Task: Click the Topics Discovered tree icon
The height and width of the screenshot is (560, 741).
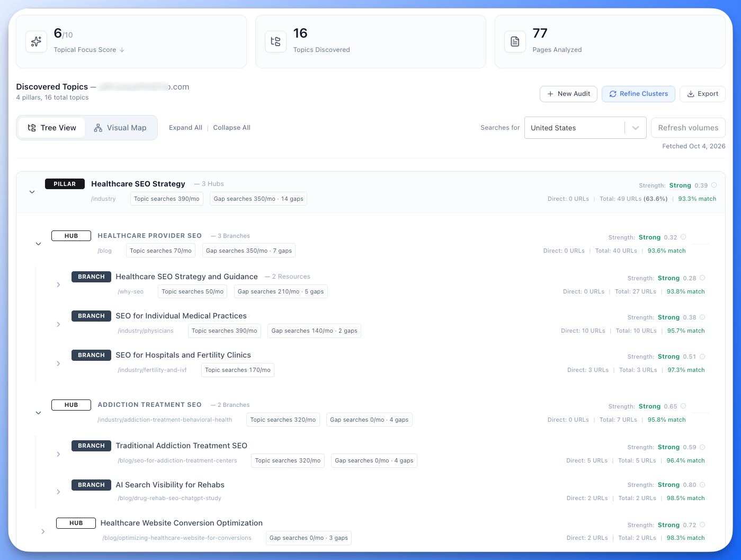Action: click(275, 41)
